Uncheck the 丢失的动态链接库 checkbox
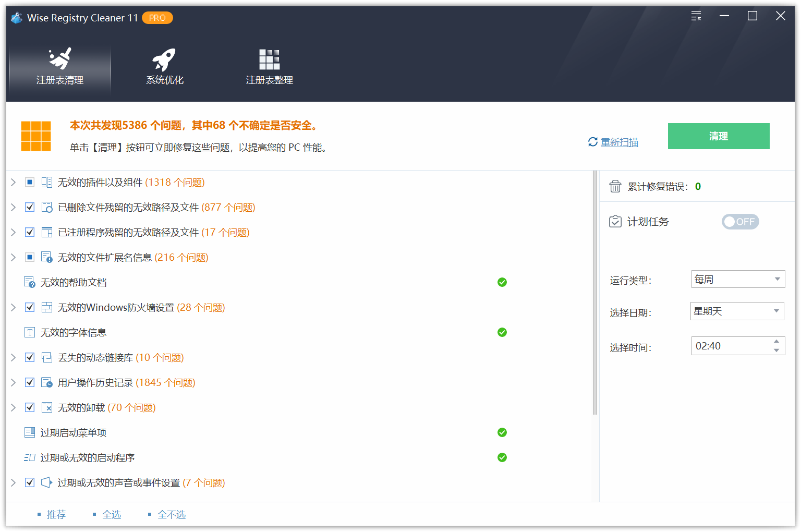 30,357
